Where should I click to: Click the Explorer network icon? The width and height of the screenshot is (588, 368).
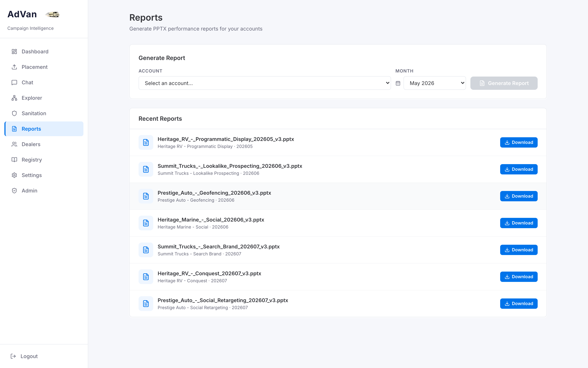(14, 98)
